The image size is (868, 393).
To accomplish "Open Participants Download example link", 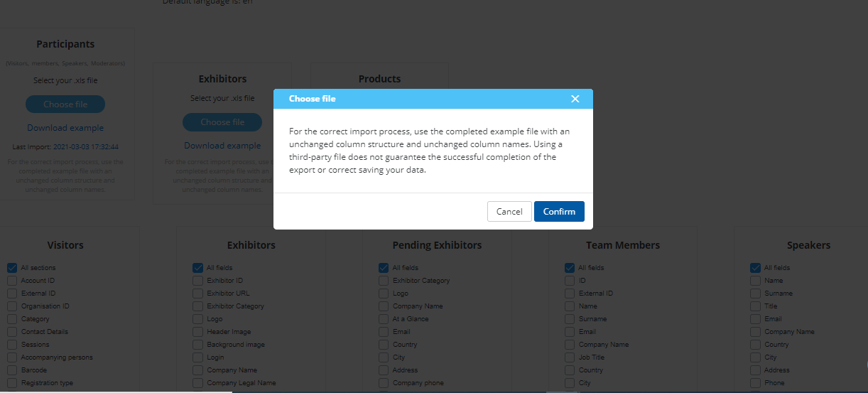I will pos(65,128).
